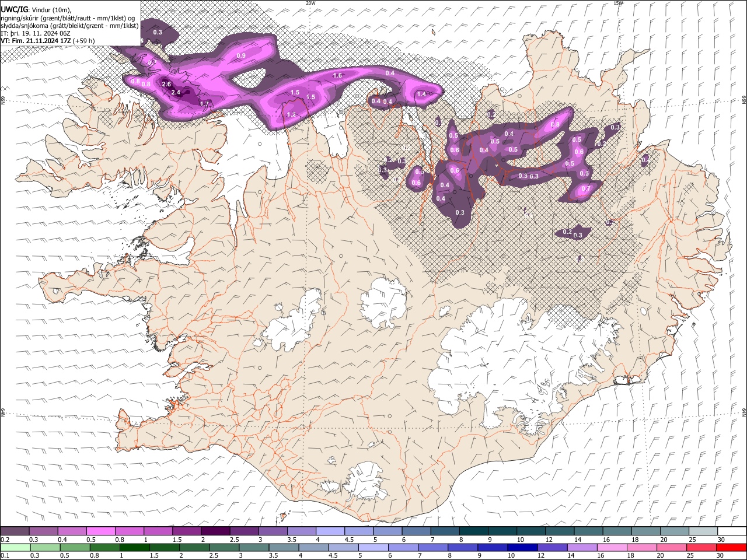This screenshot has width=747, height=560.
Task: Click the lower legend swatch between 2.5 and 3
Action: (224, 547)
